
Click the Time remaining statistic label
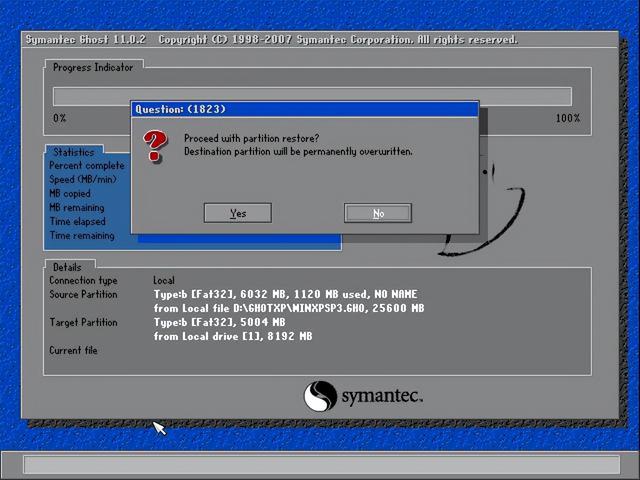82,236
